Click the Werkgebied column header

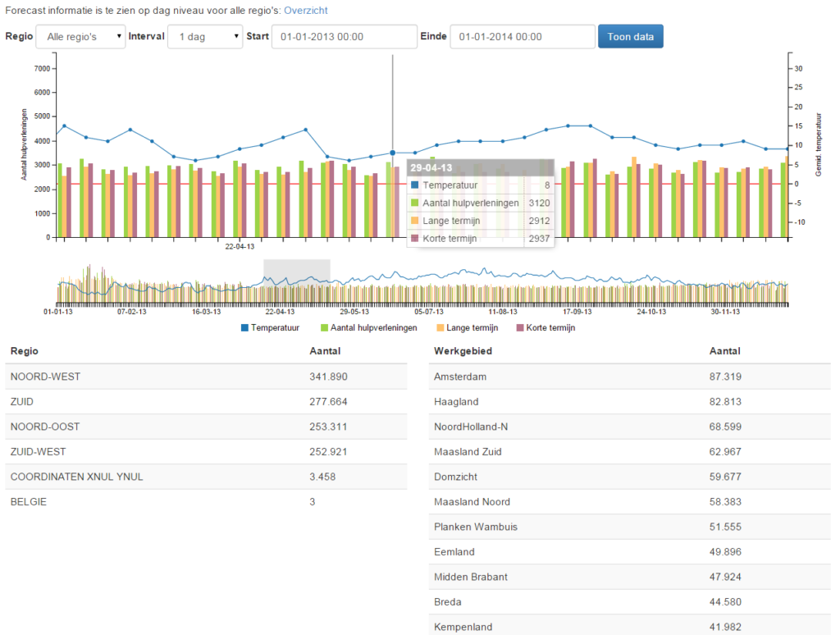tap(463, 351)
